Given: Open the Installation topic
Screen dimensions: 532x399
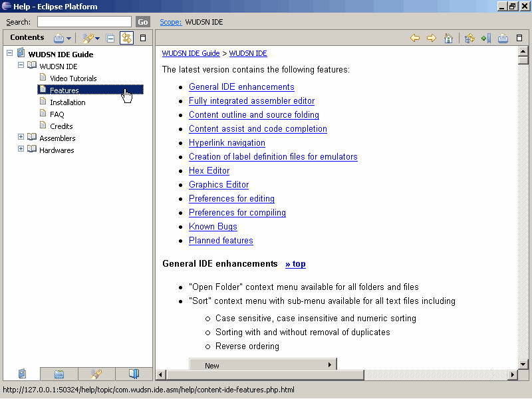Looking at the screenshot, I should tap(68, 102).
